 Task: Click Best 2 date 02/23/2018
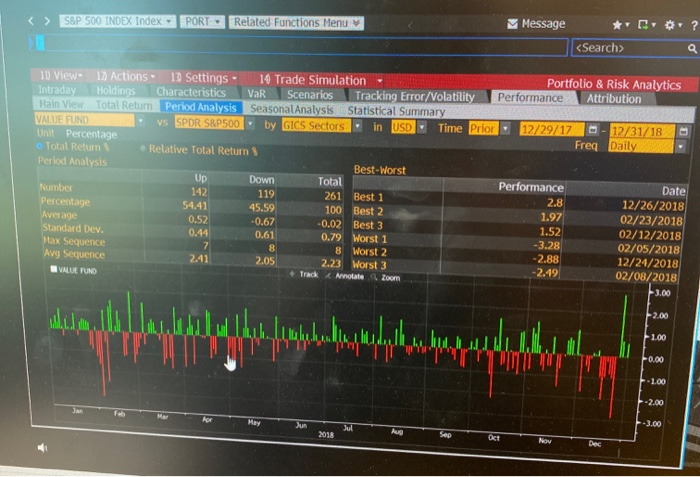click(651, 220)
